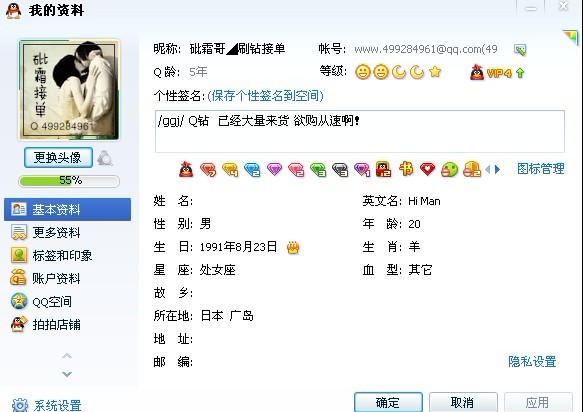Click the 更换头像 button
The height and width of the screenshot is (412, 583).
click(x=58, y=158)
